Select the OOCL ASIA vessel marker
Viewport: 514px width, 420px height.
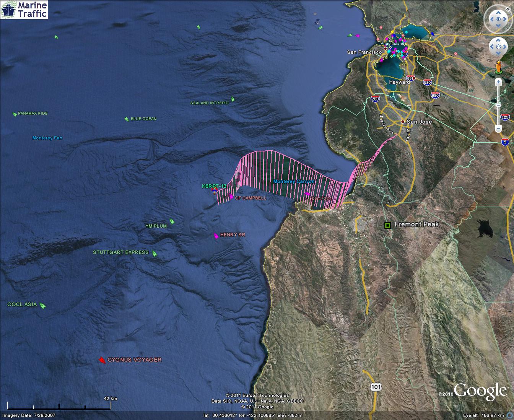tap(43, 306)
